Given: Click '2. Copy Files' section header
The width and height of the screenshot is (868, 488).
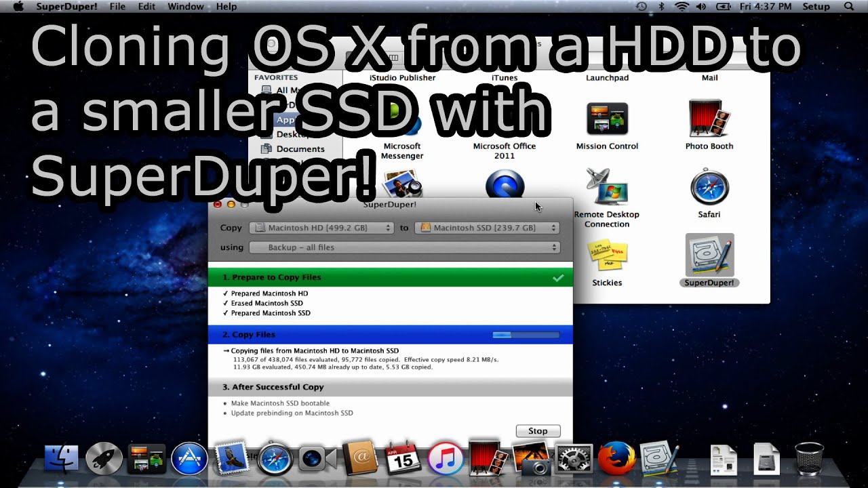Looking at the screenshot, I should point(391,335).
